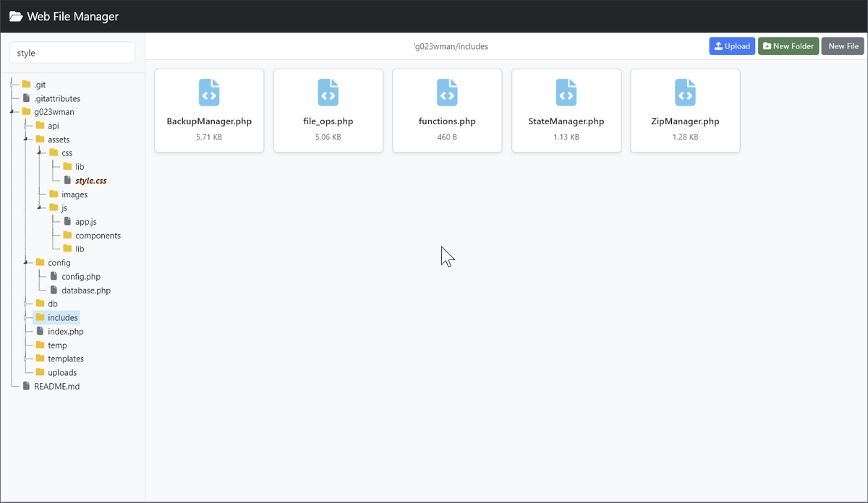Screen dimensions: 868x503
Task: Select the file_ops.php code icon
Action: [x=328, y=92]
